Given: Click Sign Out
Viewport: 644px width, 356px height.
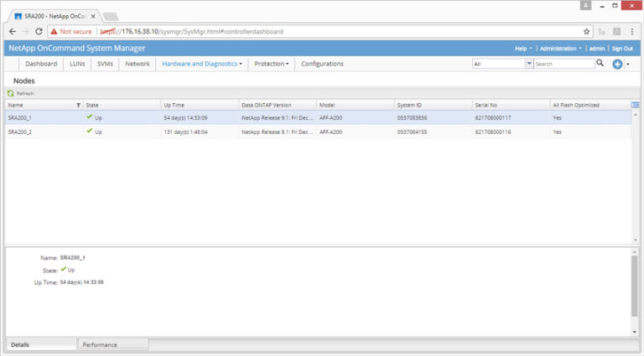Looking at the screenshot, I should [x=622, y=49].
